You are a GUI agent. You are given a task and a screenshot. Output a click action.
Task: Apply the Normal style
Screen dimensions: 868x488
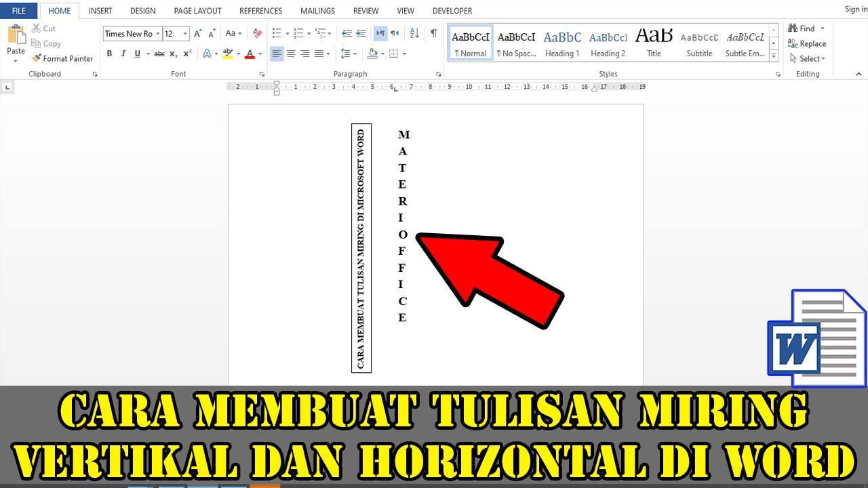coord(471,43)
